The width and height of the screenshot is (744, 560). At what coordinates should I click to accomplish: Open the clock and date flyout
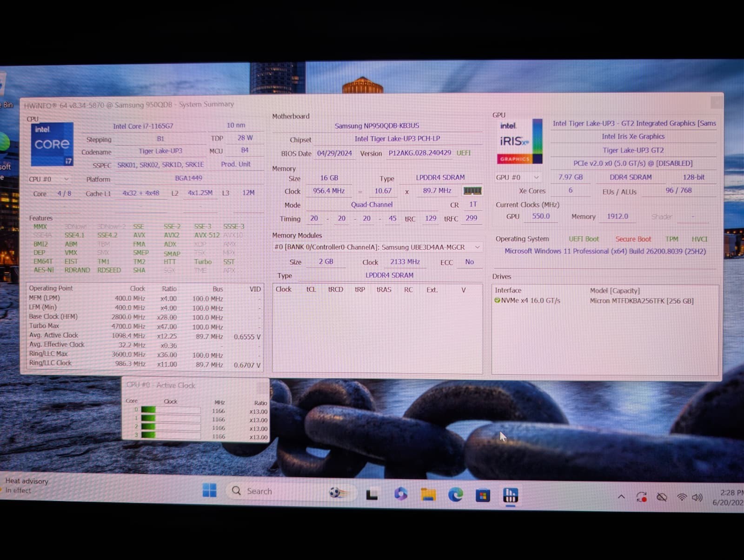[x=728, y=498]
